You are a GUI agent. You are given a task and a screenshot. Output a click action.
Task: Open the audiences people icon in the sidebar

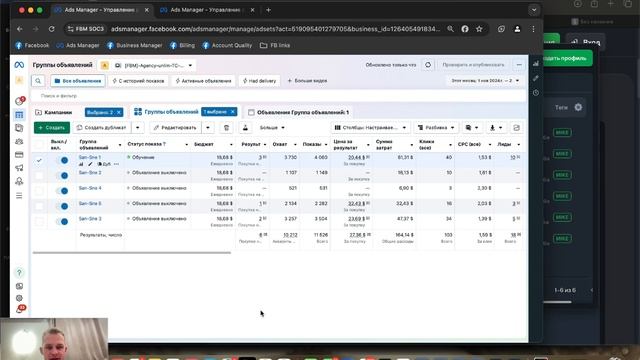pos(19,142)
